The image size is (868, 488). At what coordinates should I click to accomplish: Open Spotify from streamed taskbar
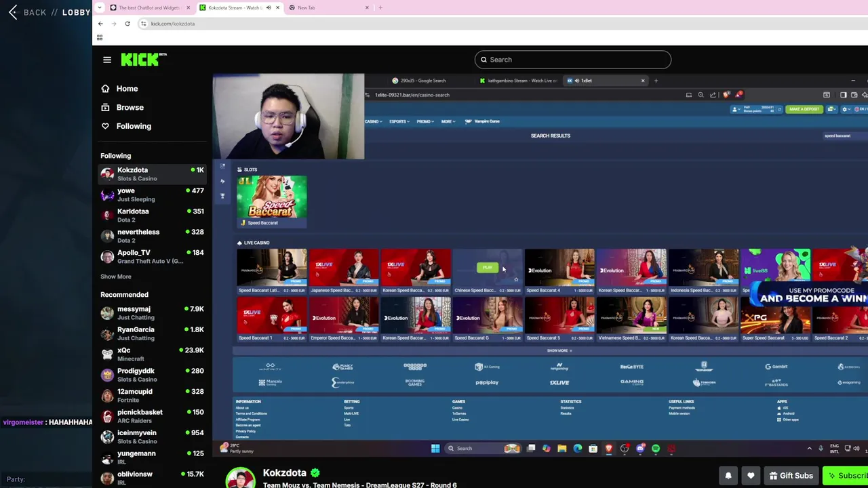point(656,448)
